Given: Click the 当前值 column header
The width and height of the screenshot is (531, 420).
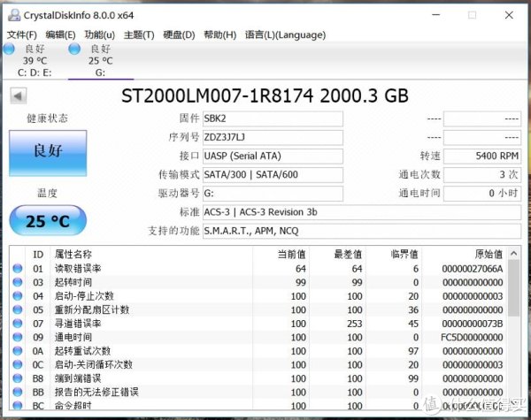Looking at the screenshot, I should (x=281, y=254).
